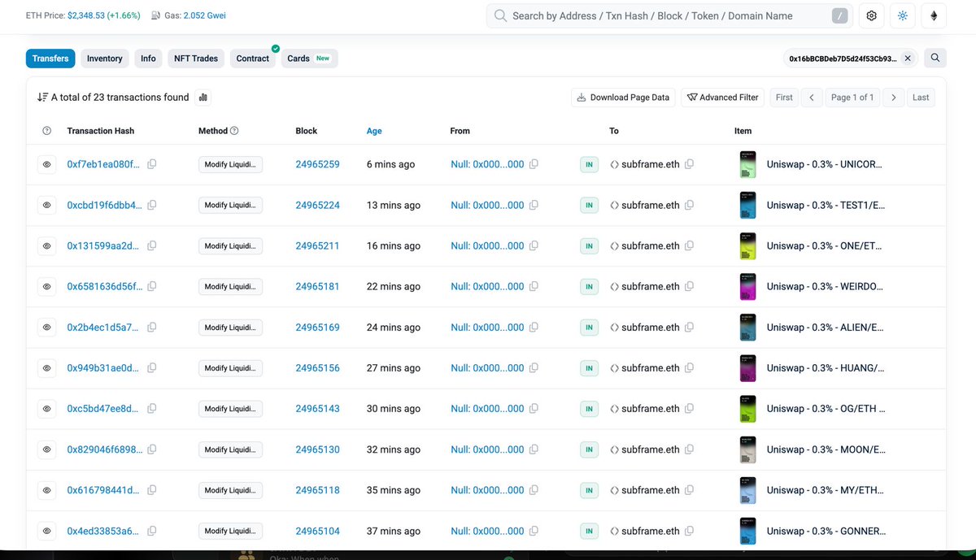
Task: Open the WEIRDO Uniswap NFT thumbnail
Action: [747, 286]
